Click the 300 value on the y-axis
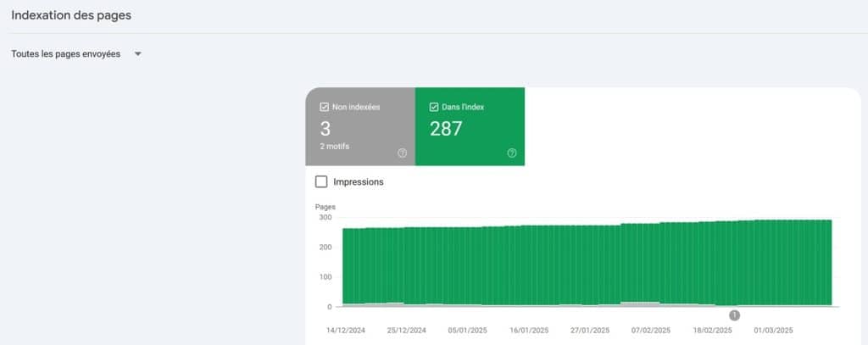868x345 pixels. [x=325, y=217]
